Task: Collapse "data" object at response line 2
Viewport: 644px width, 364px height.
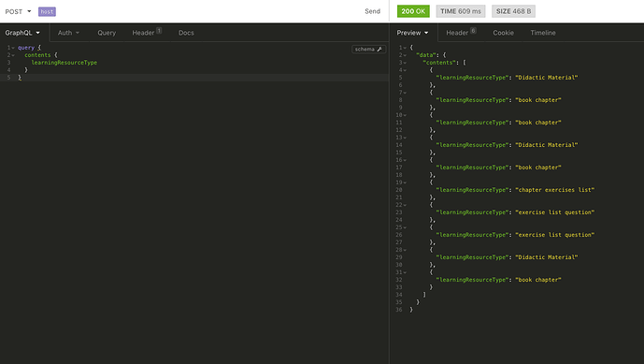Action: 405,55
